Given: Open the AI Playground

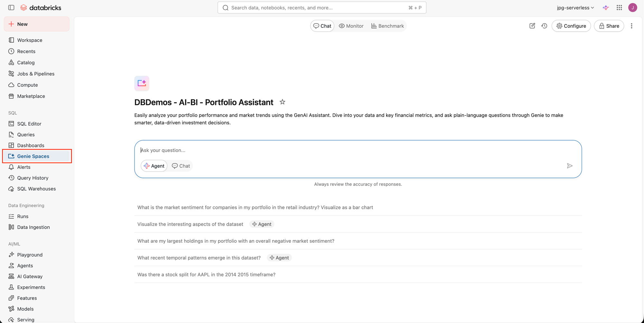Looking at the screenshot, I should tap(37, 255).
